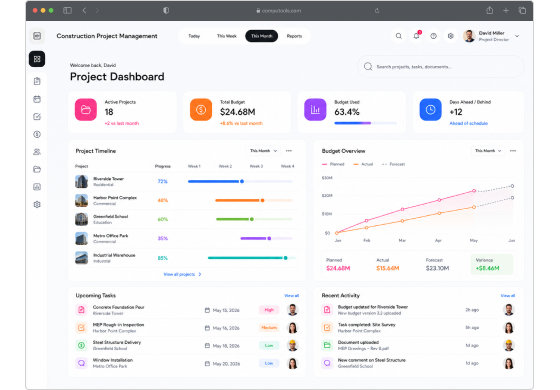The image size is (560, 390).
Task: Switch to the Reports tab
Action: point(294,36)
